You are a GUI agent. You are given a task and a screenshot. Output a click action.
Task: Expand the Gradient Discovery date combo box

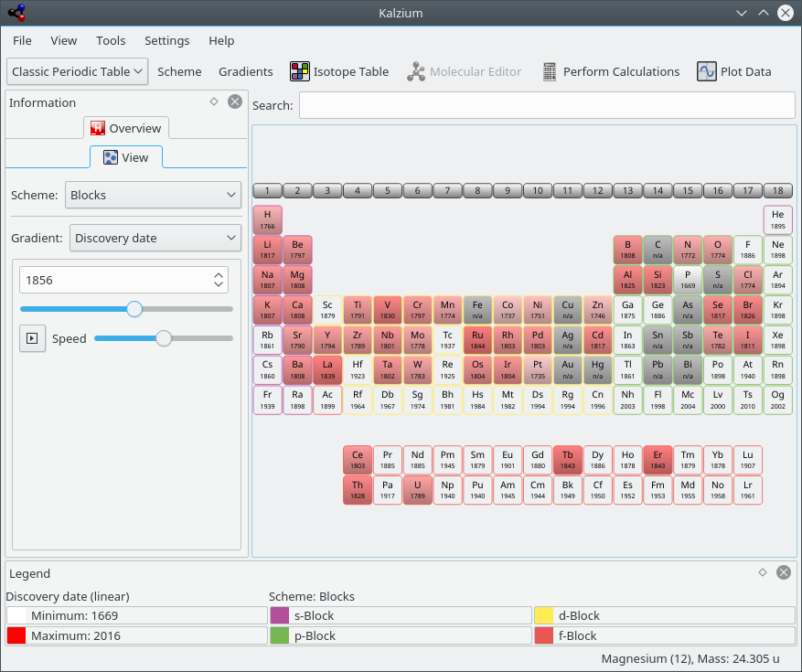tap(155, 238)
